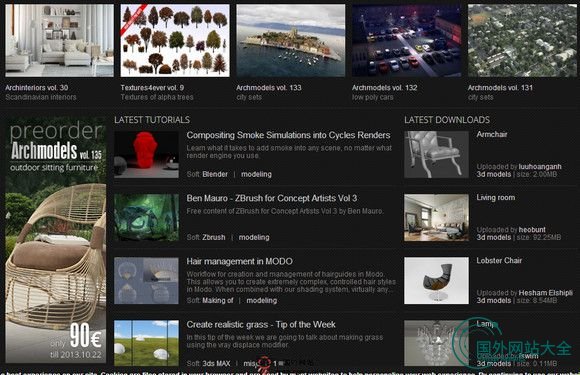The width and height of the screenshot is (580, 375).
Task: Open the Textures4ever vol. 9 trees thumbnail
Action: [x=175, y=40]
